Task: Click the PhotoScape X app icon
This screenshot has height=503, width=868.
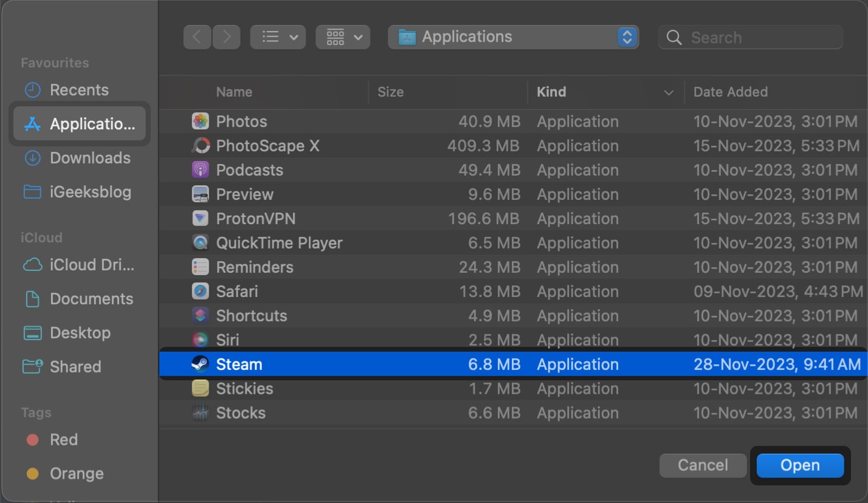Action: [201, 146]
